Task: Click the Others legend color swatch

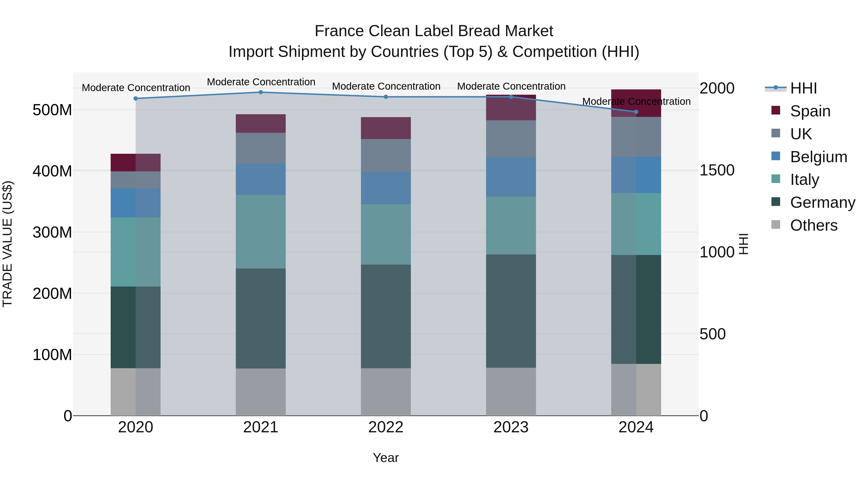Action: pos(776,225)
